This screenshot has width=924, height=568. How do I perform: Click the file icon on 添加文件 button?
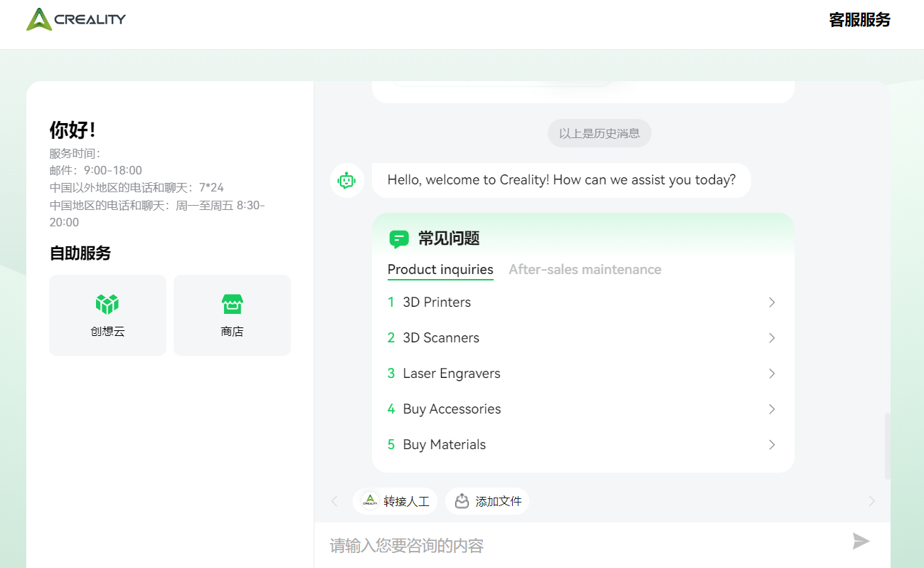pyautogui.click(x=462, y=501)
